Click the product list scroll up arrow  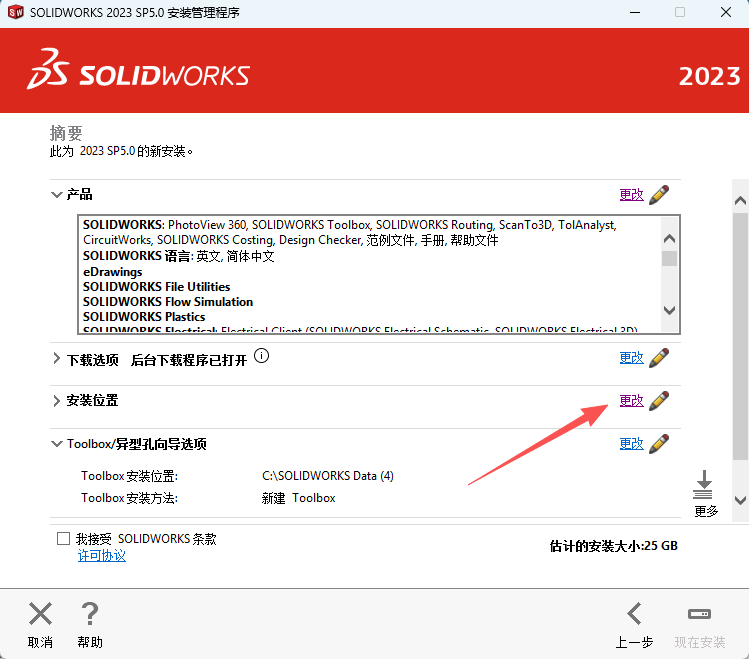tap(670, 238)
